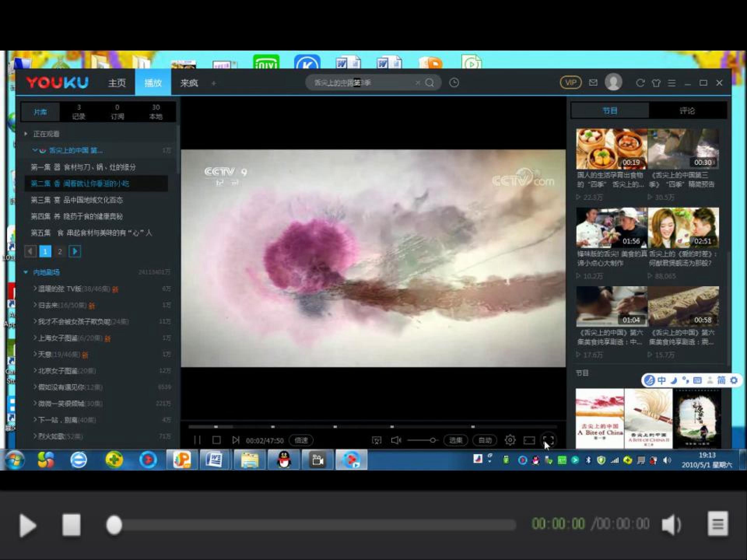This screenshot has height=560, width=747.
Task: Seek along the Youku video progress bar
Action: click(x=373, y=427)
